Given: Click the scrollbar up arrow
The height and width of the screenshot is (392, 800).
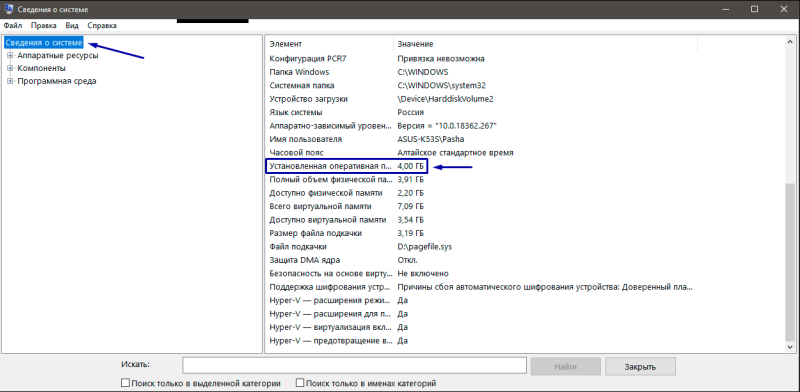Looking at the screenshot, I should pyautogui.click(x=790, y=41).
